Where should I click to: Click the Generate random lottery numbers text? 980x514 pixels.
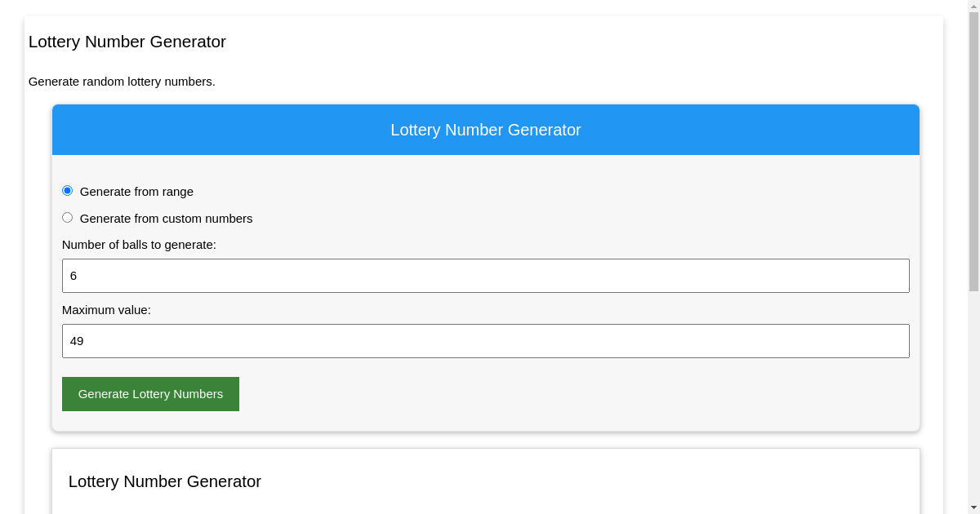click(x=122, y=82)
